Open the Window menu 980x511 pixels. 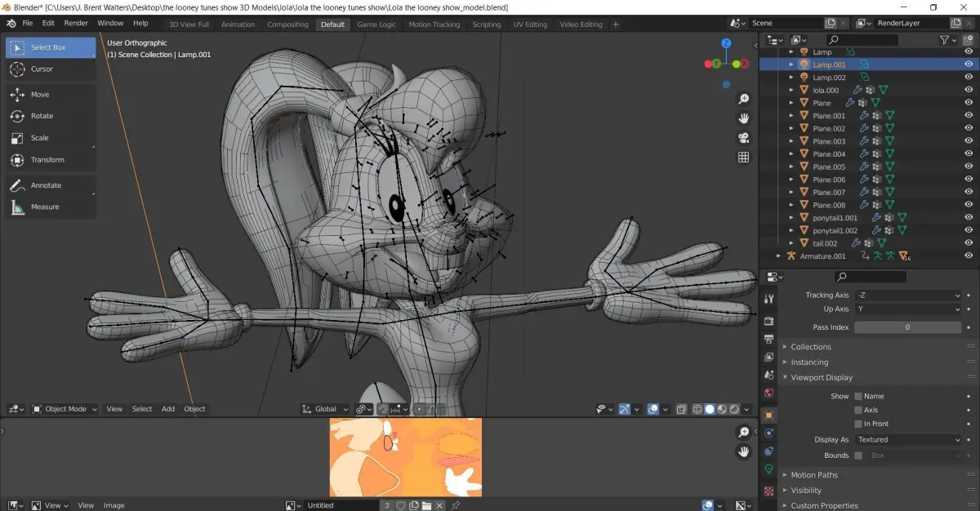[x=111, y=24]
